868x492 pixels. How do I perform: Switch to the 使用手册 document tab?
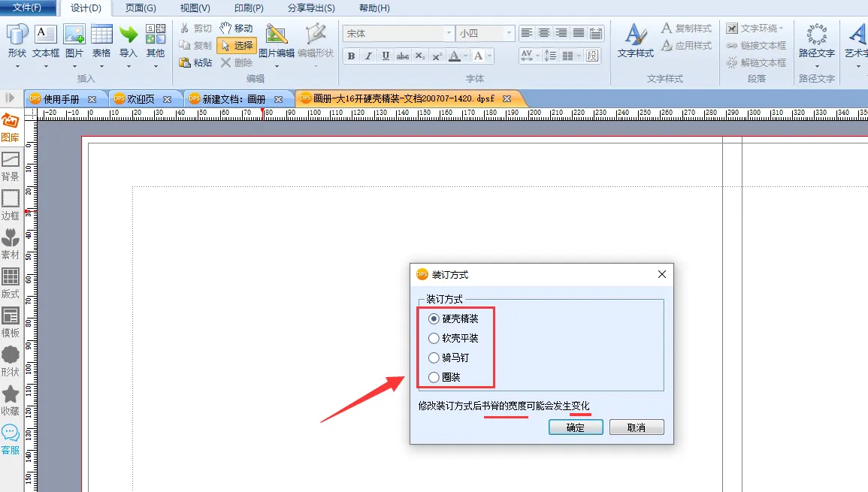[x=62, y=99]
